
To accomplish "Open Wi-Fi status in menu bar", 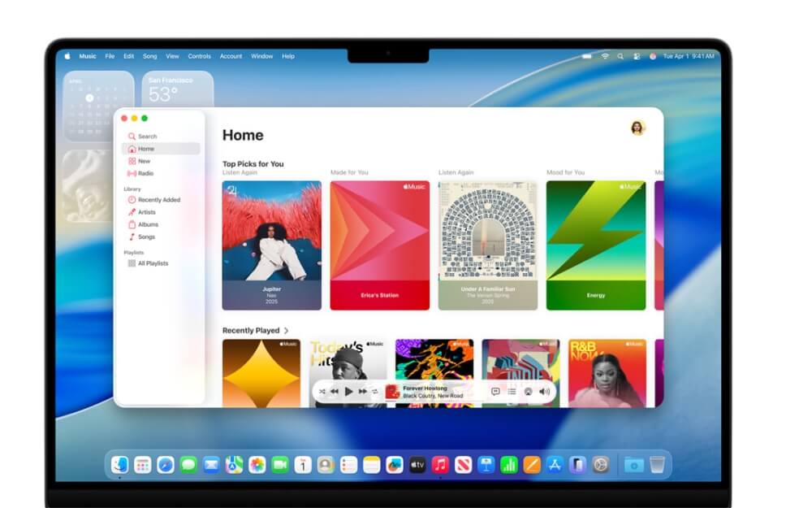I will (x=605, y=57).
